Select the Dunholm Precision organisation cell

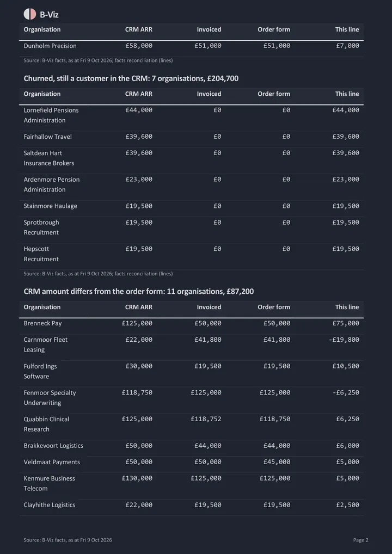click(x=50, y=46)
